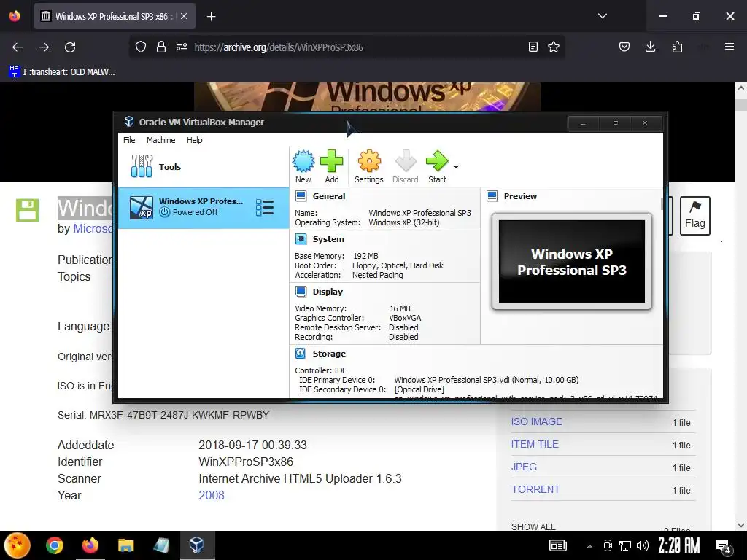
Task: Click the green floppy software icon
Action: coord(27,209)
